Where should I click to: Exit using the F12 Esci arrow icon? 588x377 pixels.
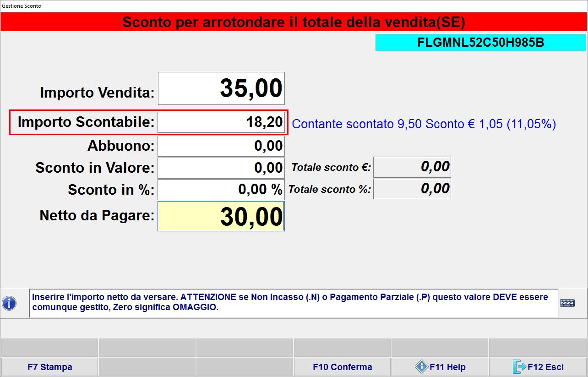519,367
